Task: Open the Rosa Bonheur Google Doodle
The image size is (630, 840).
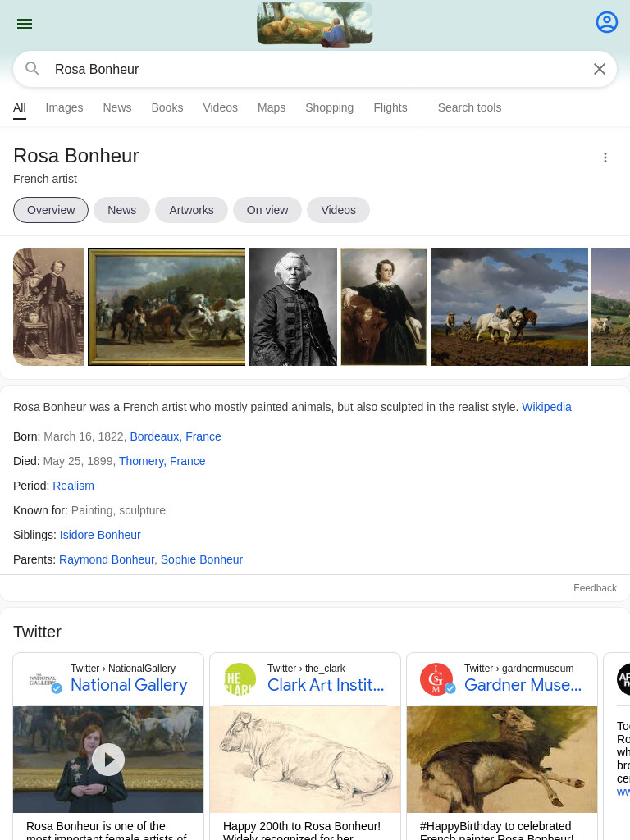Action: point(315,24)
